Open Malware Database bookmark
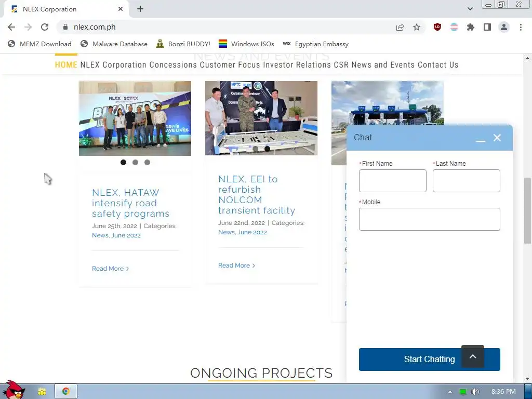This screenshot has height=399, width=532. pos(114,44)
